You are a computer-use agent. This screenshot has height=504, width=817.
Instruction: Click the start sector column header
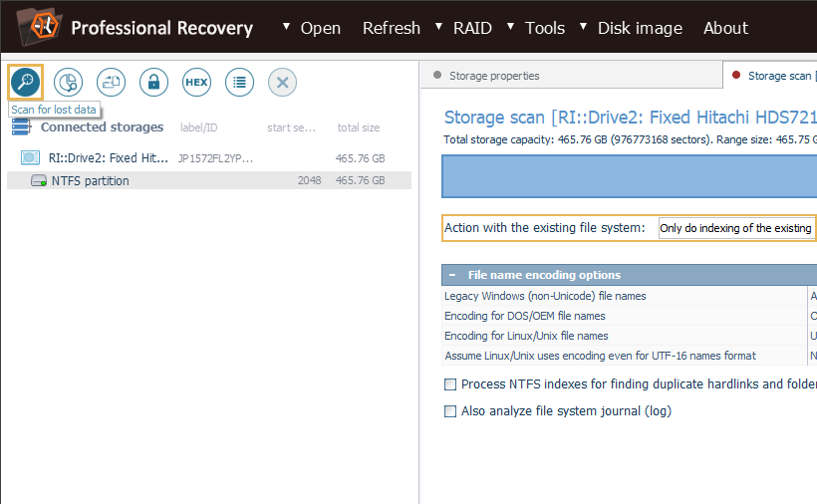(291, 127)
